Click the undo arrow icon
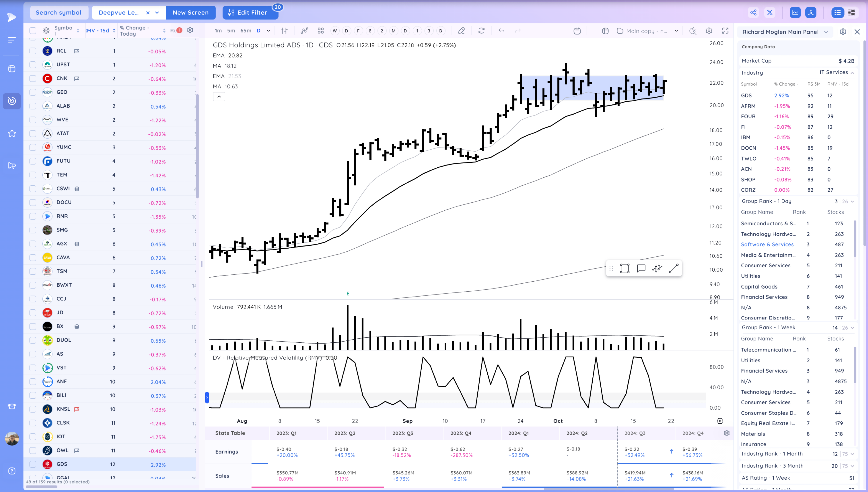 point(501,31)
